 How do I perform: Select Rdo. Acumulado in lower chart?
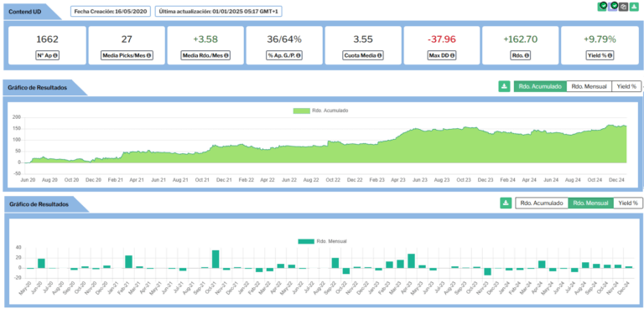coord(542,203)
